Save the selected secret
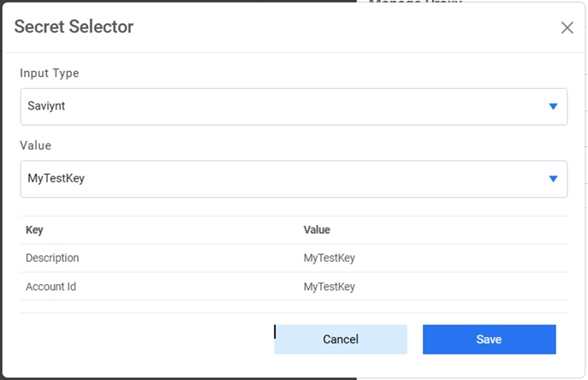 489,339
